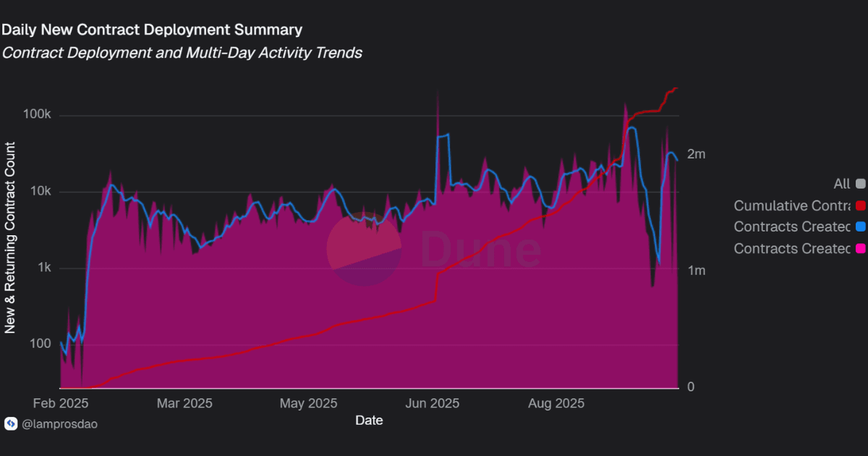Click the Date axis title below the chart
Image resolution: width=868 pixels, height=456 pixels.
(x=370, y=420)
